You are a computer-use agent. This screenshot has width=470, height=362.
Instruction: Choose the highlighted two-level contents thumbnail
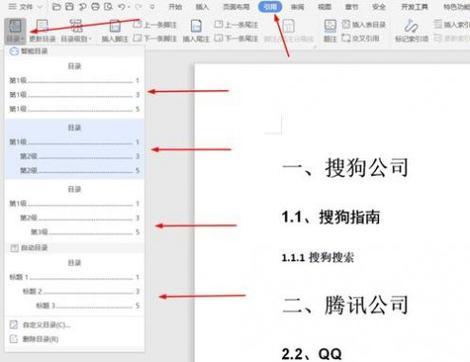(74, 149)
